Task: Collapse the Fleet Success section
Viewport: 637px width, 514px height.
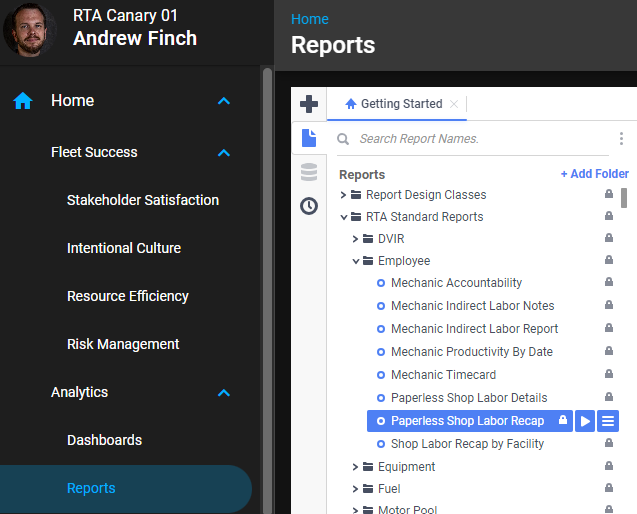Action: point(224,153)
